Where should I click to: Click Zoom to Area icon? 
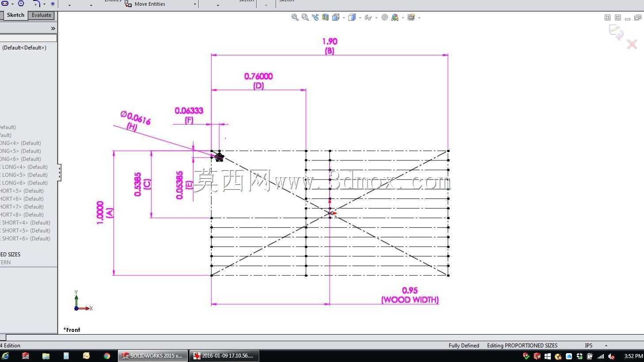pyautogui.click(x=305, y=17)
